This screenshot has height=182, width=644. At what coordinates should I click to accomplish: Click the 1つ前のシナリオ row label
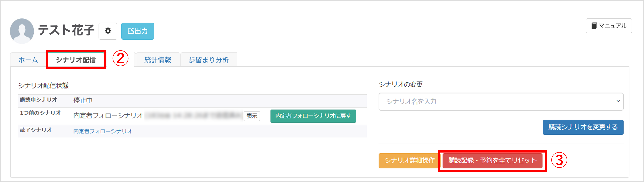40,113
